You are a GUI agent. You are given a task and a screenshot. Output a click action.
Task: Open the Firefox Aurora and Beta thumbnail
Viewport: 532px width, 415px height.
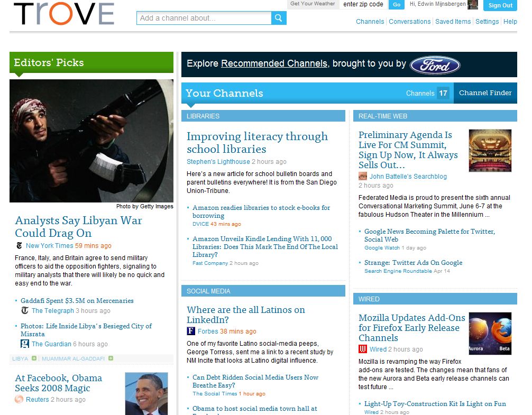490,334
